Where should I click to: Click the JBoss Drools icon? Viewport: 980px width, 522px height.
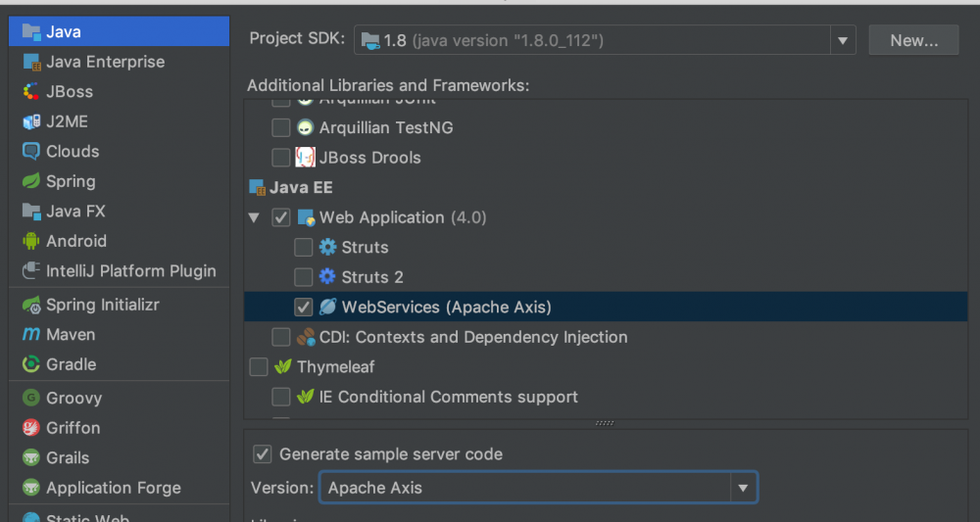coord(305,158)
